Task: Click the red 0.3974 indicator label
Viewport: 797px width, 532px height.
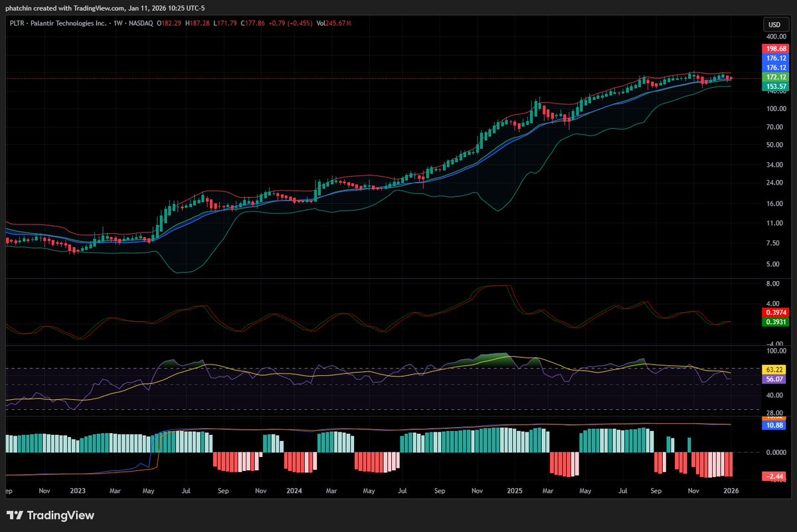Action: click(x=776, y=312)
